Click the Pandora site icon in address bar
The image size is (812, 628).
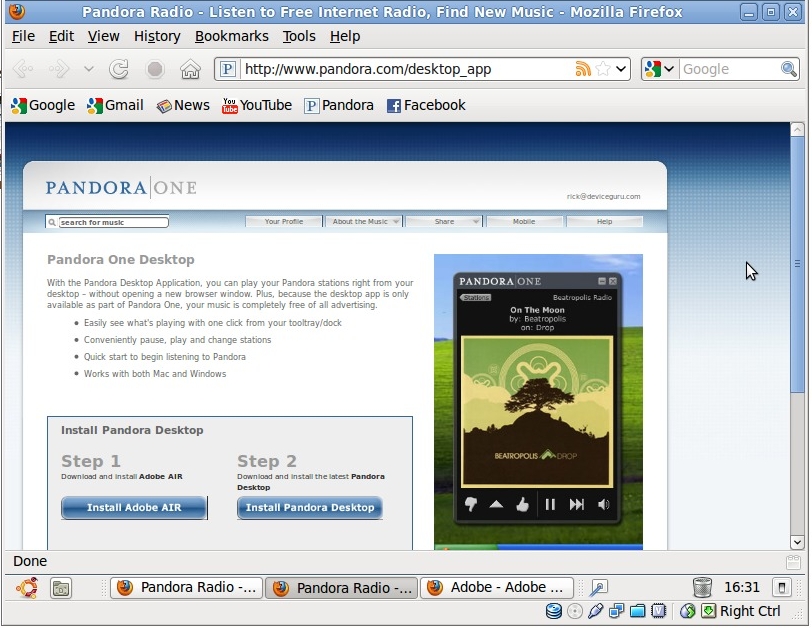click(x=228, y=69)
